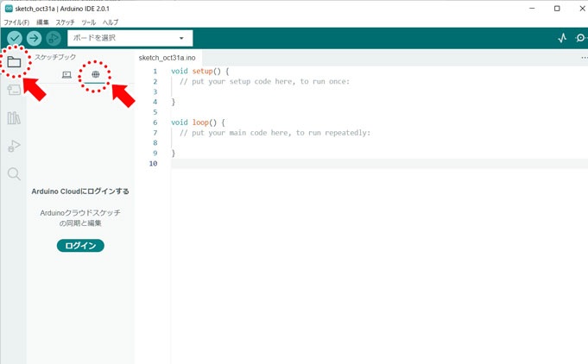The image size is (588, 364).
Task: Click the Arduino Cloudにログインする heading
Action: 80,191
